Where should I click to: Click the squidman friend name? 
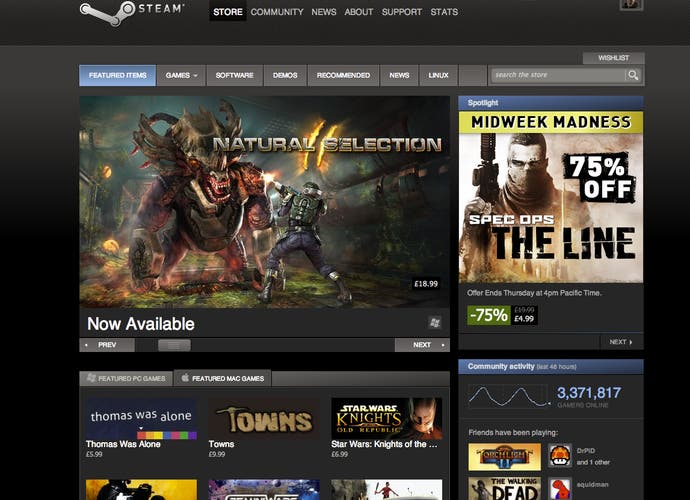tap(592, 485)
